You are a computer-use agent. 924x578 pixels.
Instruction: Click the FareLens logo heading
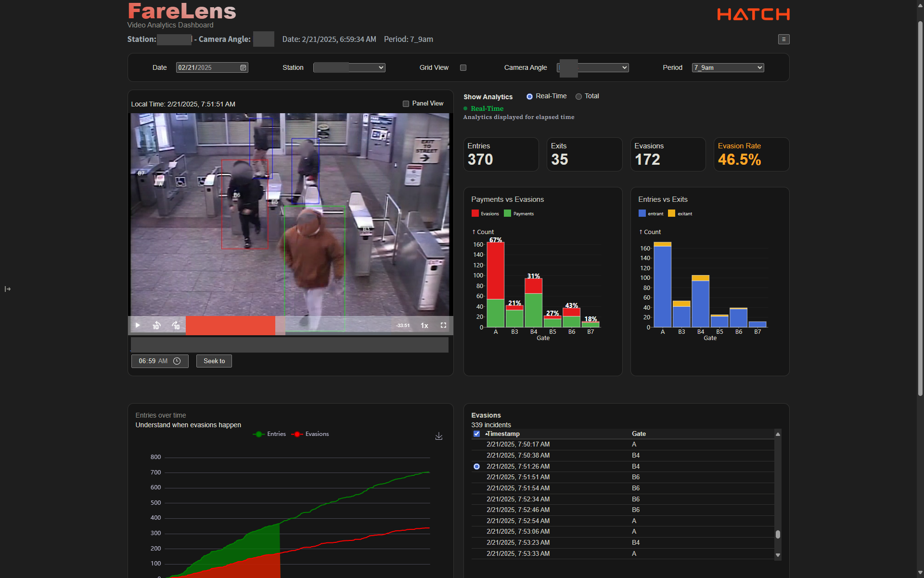181,11
